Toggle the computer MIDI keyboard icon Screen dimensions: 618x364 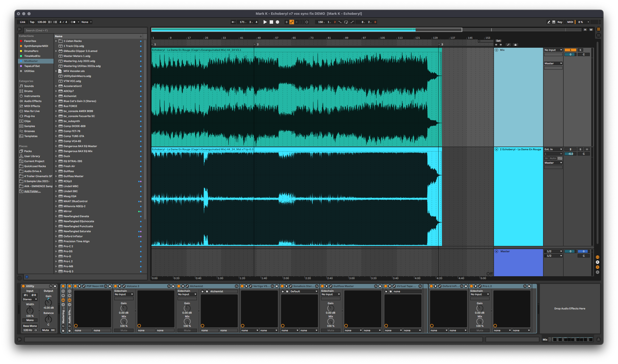554,22
